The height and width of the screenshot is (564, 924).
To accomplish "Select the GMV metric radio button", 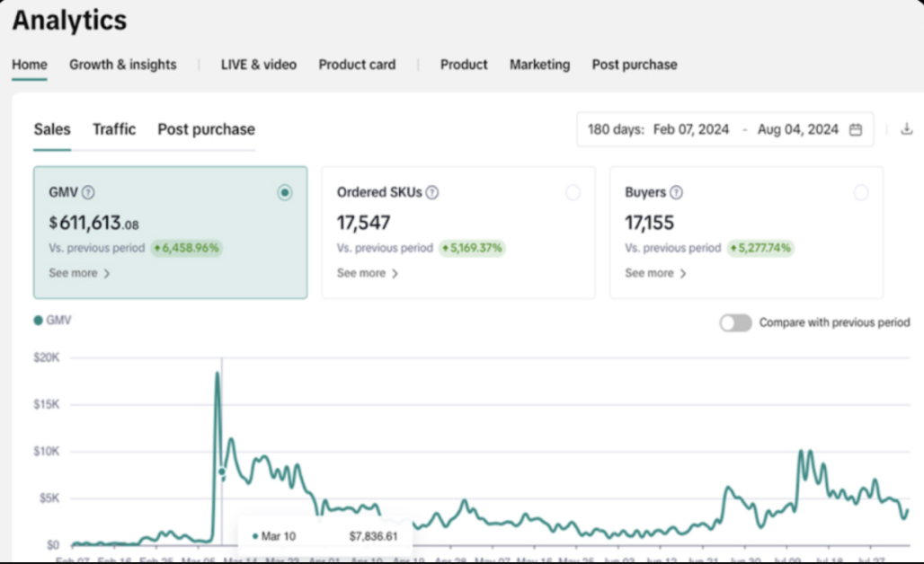I will [285, 192].
